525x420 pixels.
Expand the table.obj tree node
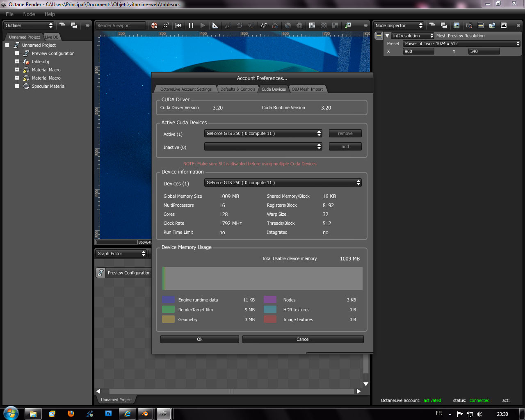[x=17, y=62]
